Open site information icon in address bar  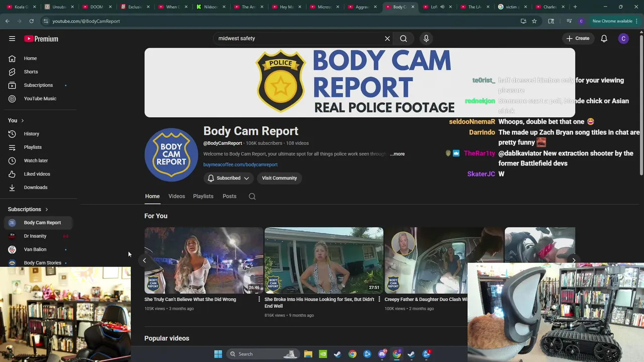pyautogui.click(x=46, y=21)
